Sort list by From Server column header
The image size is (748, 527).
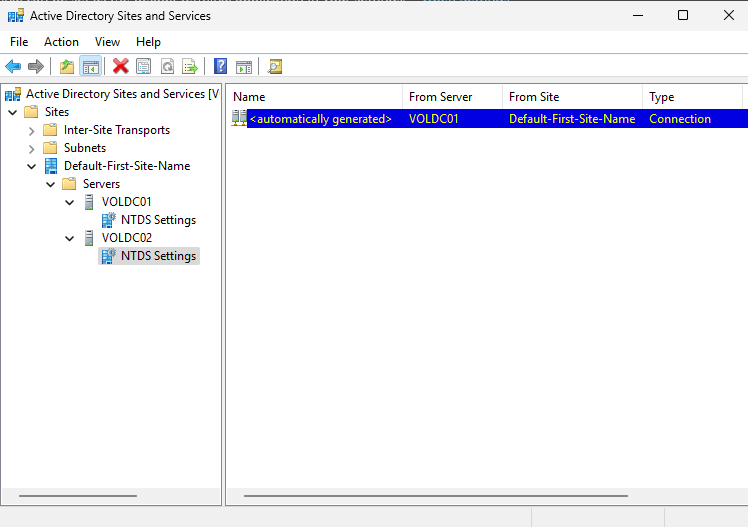click(451, 97)
